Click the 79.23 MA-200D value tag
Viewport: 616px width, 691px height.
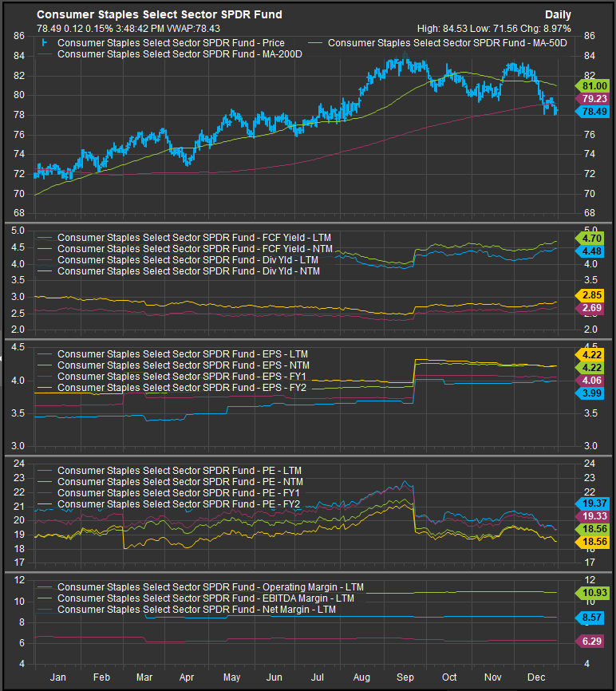593,99
